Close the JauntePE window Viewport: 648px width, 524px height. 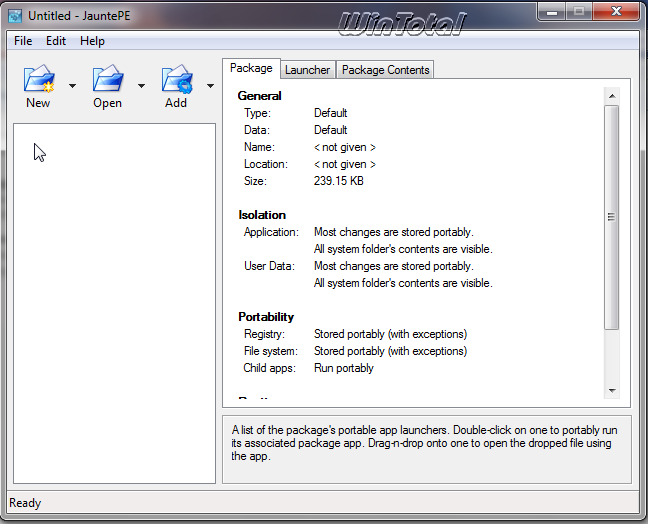pyautogui.click(x=616, y=12)
